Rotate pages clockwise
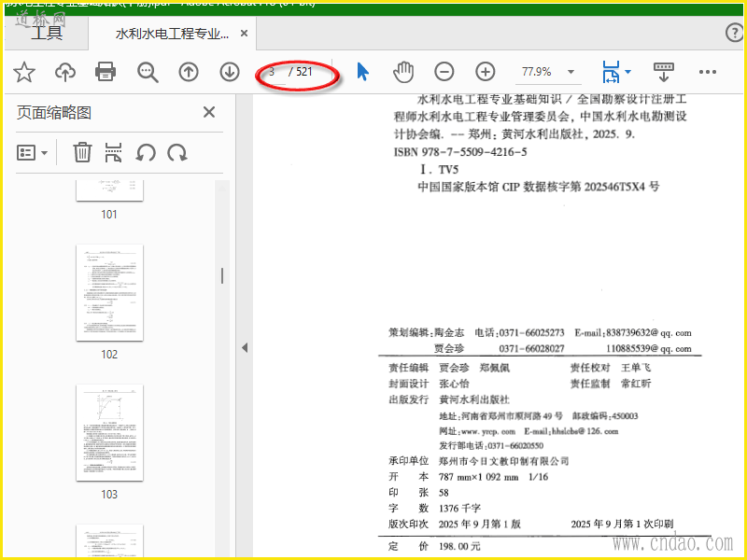Viewport: 747px width, 560px height. (x=177, y=153)
